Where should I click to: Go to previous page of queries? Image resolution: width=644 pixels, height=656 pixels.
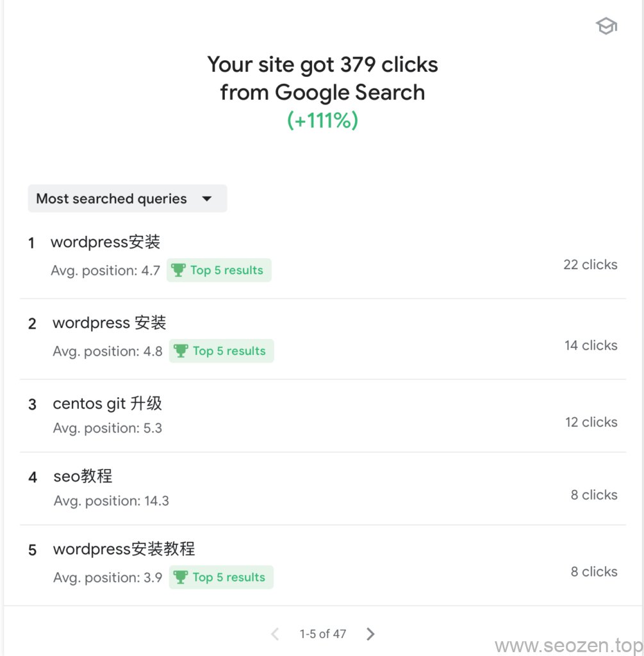tap(275, 634)
